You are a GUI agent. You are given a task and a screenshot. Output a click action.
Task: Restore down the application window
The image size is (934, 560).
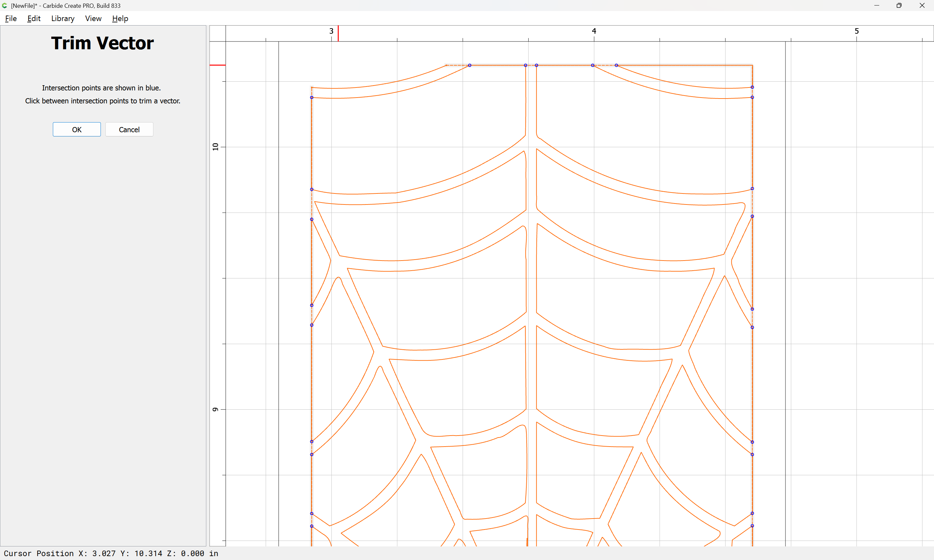pos(899,6)
